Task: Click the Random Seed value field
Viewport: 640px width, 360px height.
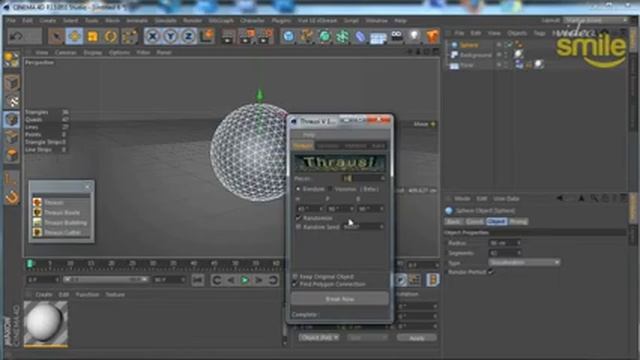Action: point(363,227)
